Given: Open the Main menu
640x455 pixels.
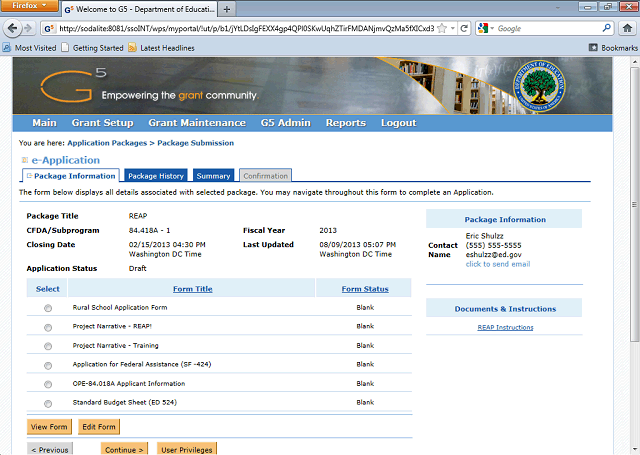Looking at the screenshot, I should [44, 123].
